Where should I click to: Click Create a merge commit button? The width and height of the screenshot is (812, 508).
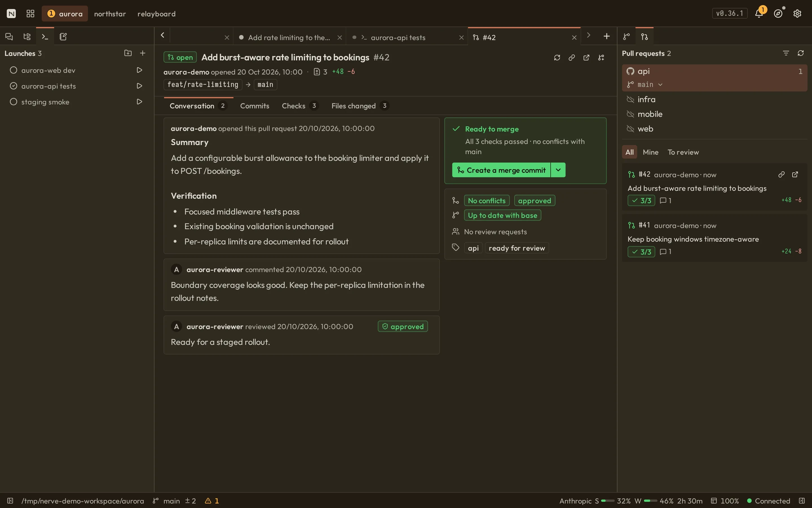501,170
